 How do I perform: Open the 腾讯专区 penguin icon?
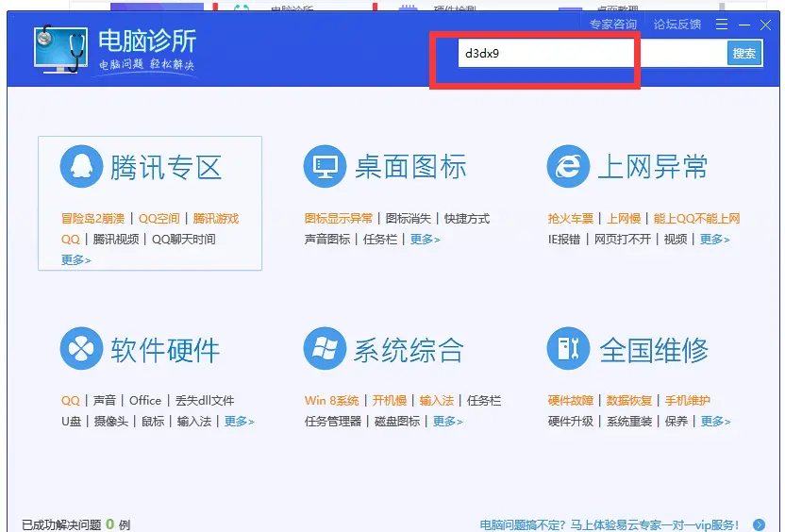point(81,166)
